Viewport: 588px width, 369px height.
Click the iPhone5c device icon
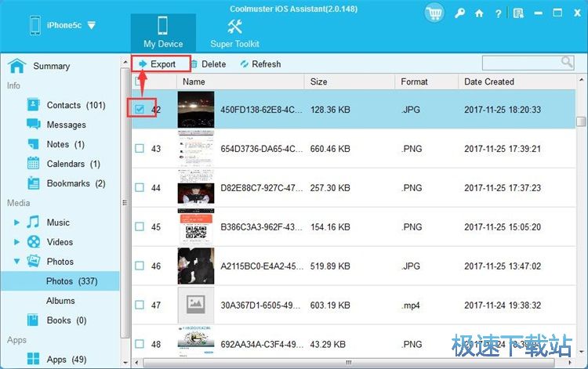(35, 26)
